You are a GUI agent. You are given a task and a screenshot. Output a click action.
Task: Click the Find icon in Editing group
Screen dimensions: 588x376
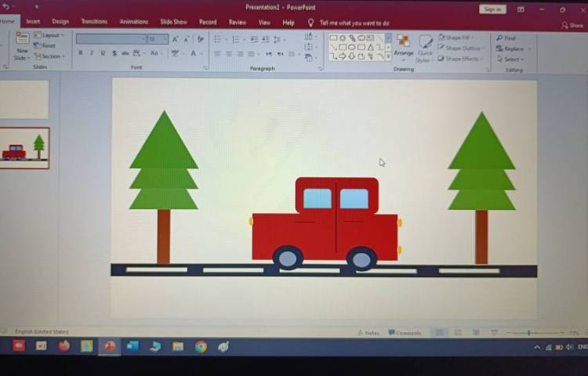point(506,38)
